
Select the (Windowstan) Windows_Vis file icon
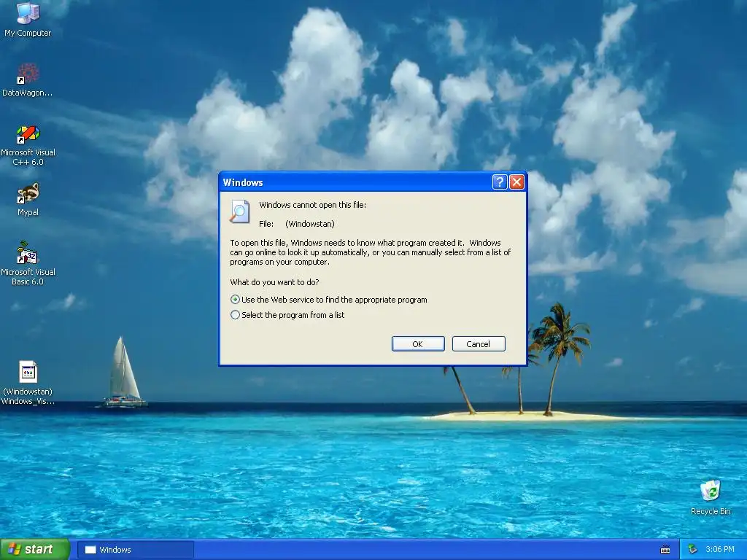pos(28,382)
